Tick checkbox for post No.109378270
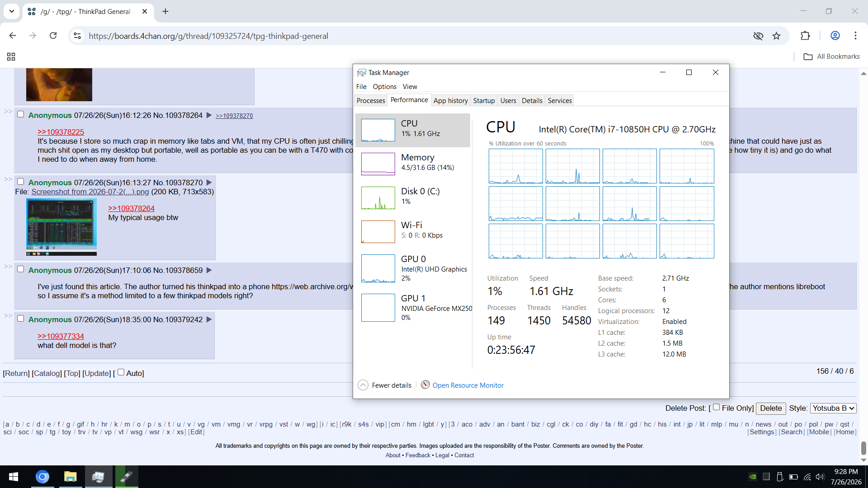The image size is (868, 488). [x=20, y=182]
